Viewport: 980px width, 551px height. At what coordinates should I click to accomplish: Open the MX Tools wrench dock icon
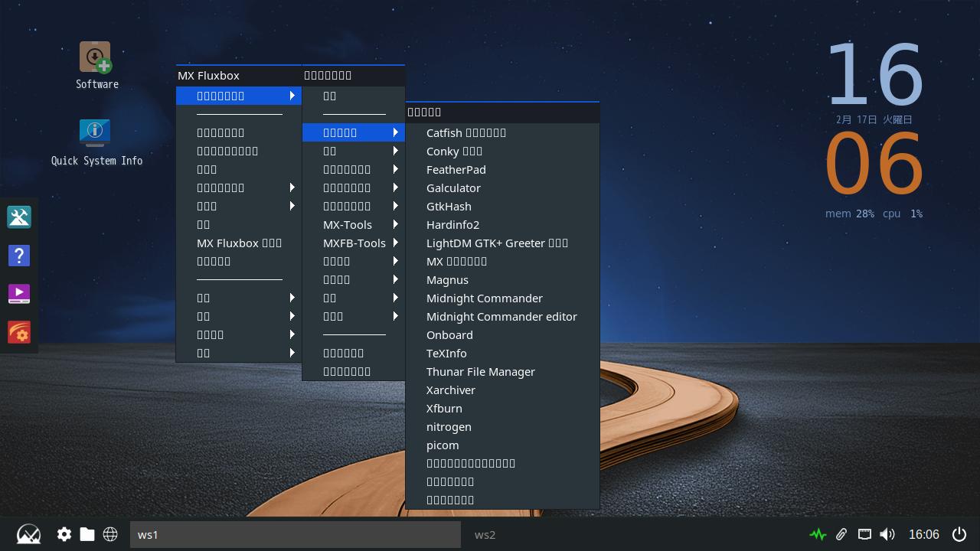(x=19, y=217)
